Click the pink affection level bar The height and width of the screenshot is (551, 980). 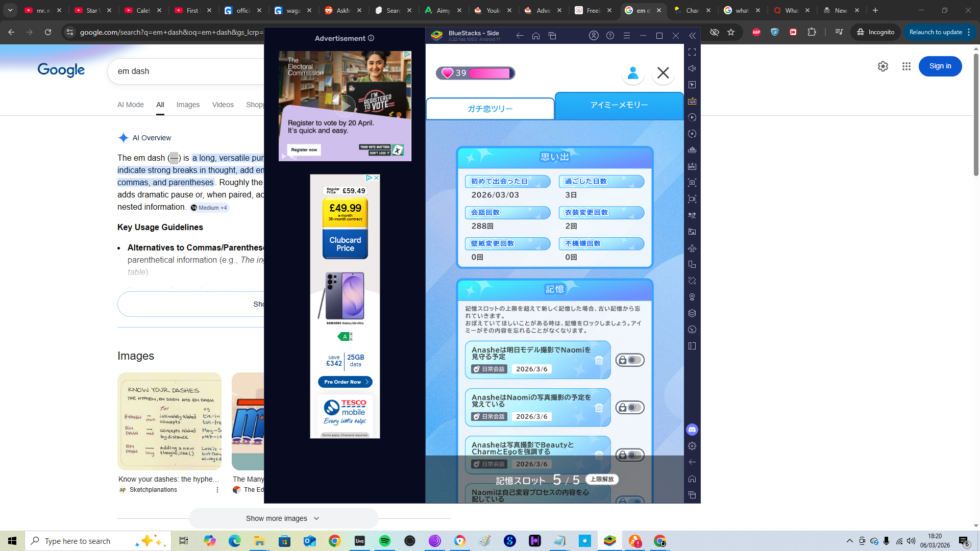point(489,73)
